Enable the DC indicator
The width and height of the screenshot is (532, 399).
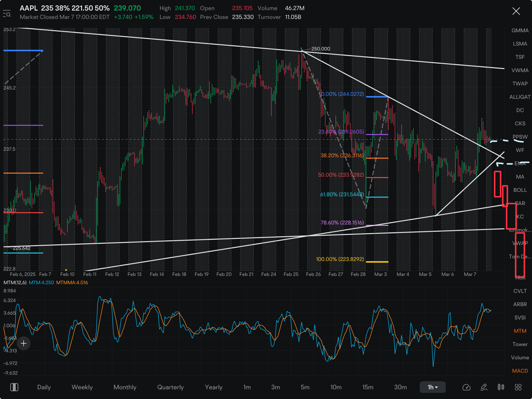(520, 110)
